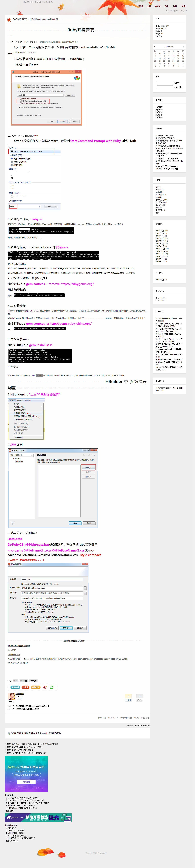The width and height of the screenshot is (195, 868).
Task: Click the 谷歌搜索 button
Action: click(x=177, y=87)
